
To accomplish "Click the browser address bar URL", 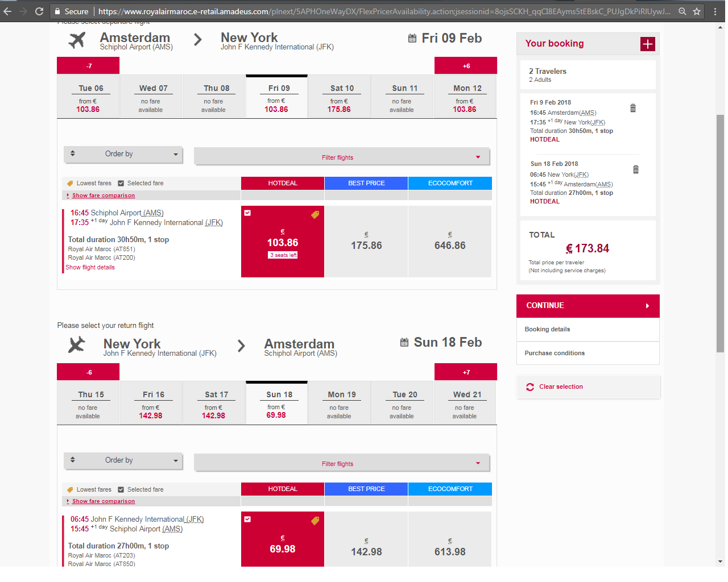I will 384,11.
